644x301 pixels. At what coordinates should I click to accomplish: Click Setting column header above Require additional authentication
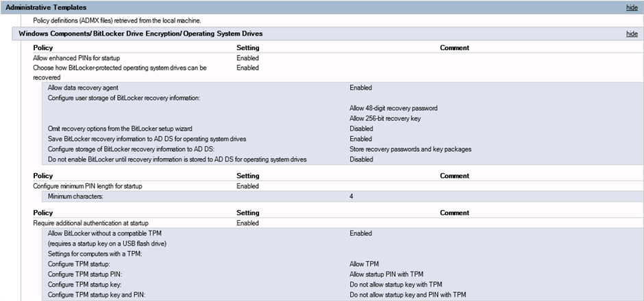(247, 213)
